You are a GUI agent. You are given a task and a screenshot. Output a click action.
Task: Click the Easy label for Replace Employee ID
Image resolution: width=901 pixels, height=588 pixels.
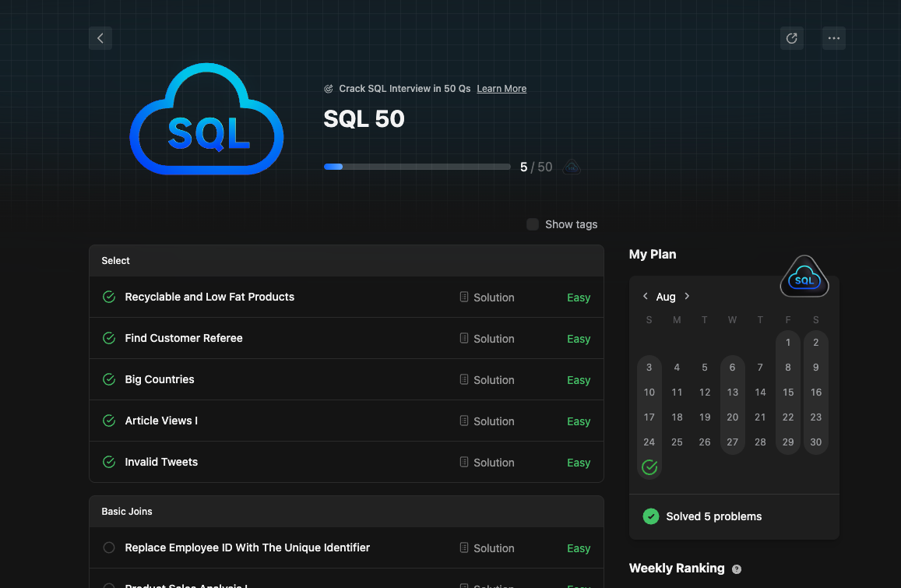(x=578, y=548)
